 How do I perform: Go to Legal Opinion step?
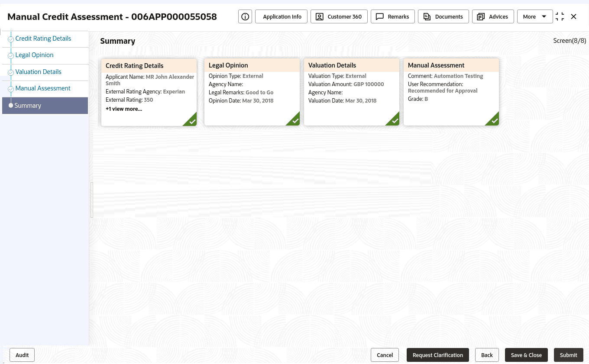click(x=35, y=55)
